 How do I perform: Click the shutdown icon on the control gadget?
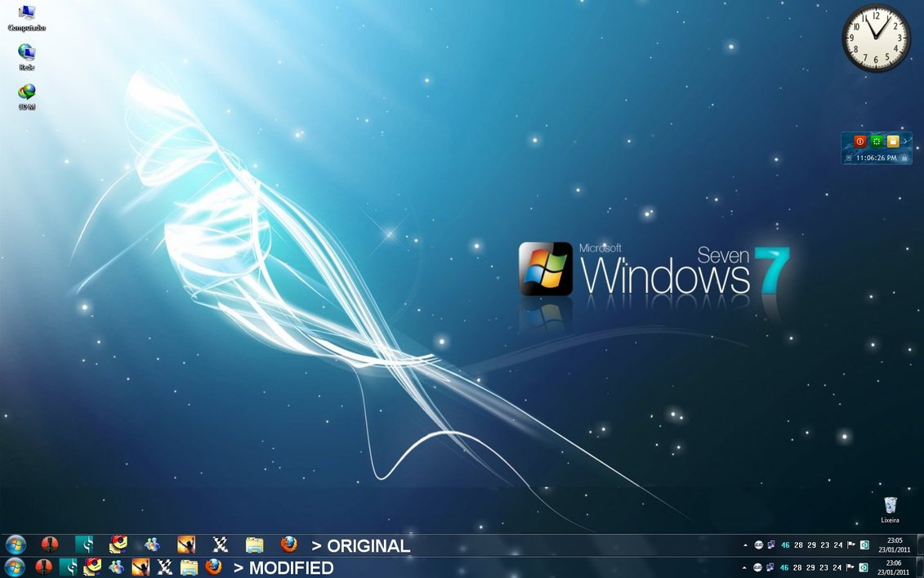point(859,141)
